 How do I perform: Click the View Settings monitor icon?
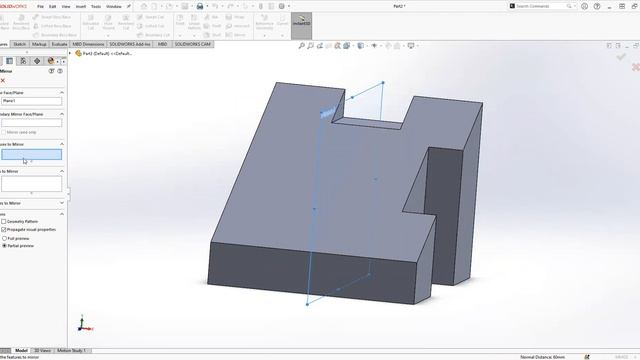pos(411,46)
